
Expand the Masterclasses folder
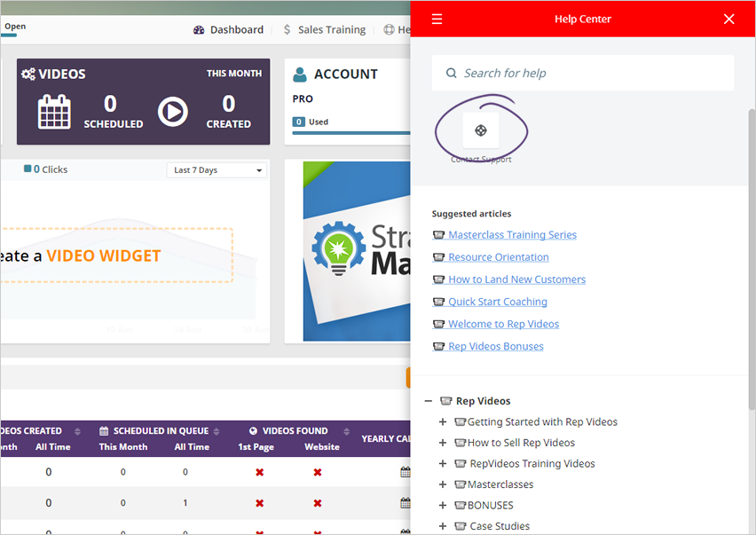point(443,484)
